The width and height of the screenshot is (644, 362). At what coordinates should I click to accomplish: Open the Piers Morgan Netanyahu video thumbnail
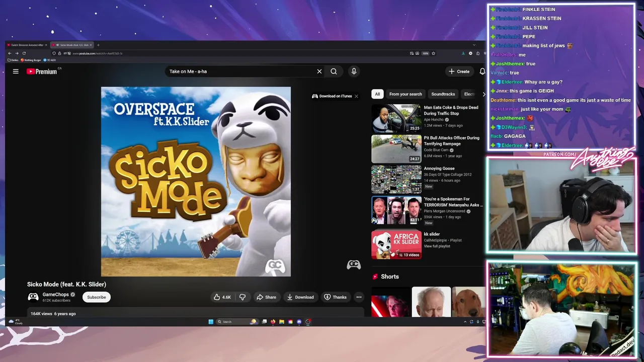click(x=396, y=210)
